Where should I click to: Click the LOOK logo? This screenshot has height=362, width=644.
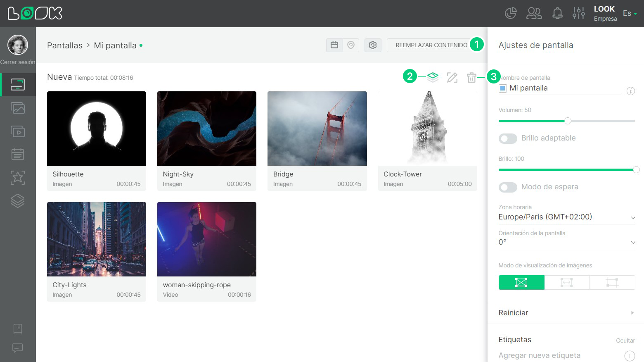tap(35, 13)
